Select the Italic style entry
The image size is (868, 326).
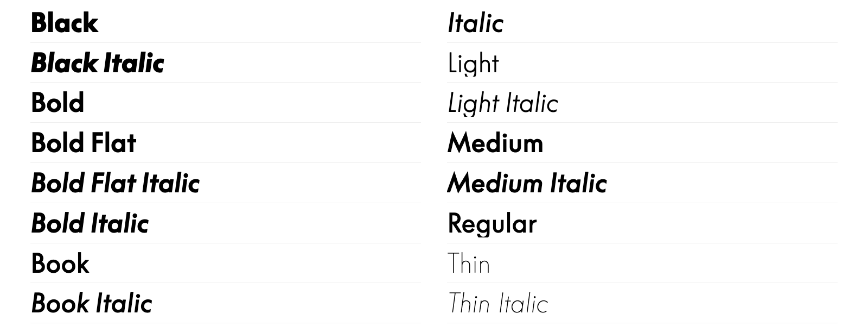476,23
